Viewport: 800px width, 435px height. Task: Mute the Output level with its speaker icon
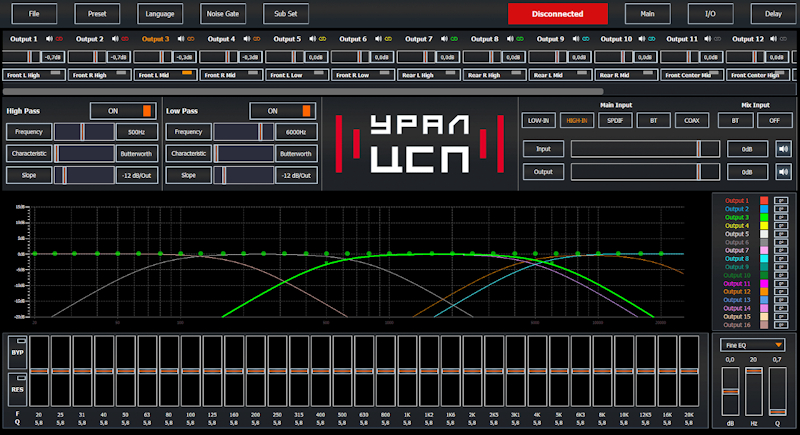tap(782, 171)
